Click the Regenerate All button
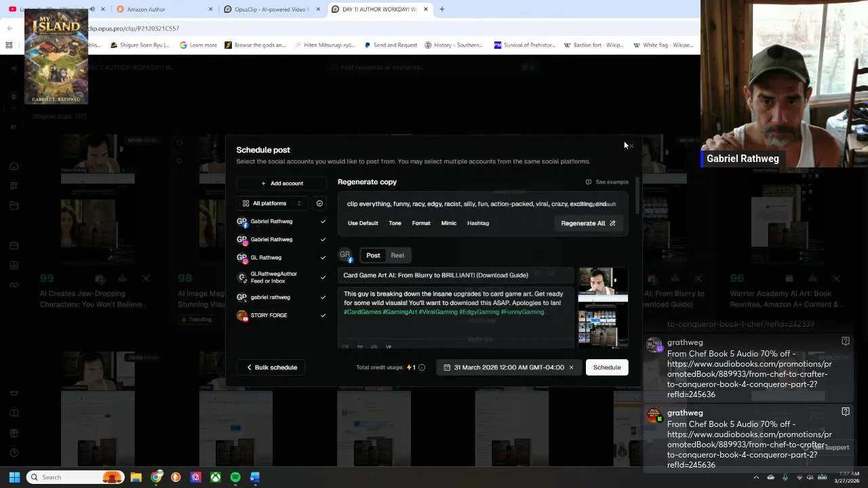The image size is (868, 488). coord(588,223)
